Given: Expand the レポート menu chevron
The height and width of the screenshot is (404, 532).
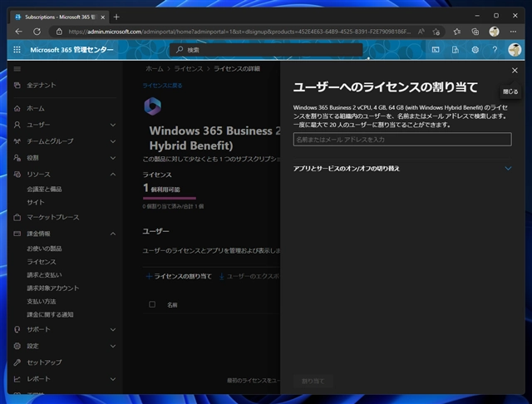Looking at the screenshot, I should pos(113,379).
